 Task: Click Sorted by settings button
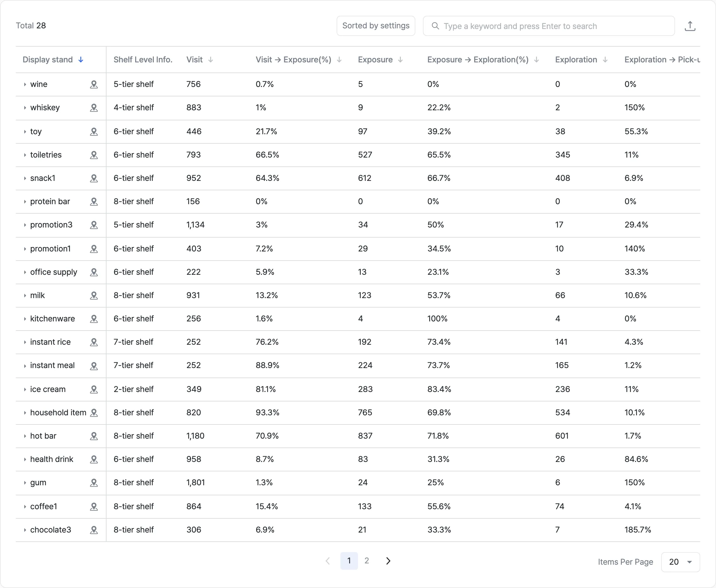(376, 26)
